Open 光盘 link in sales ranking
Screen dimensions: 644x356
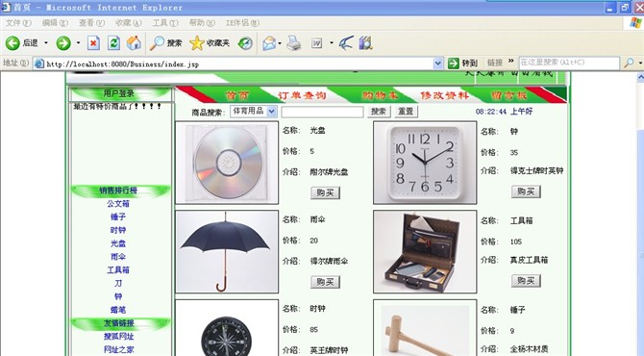118,243
